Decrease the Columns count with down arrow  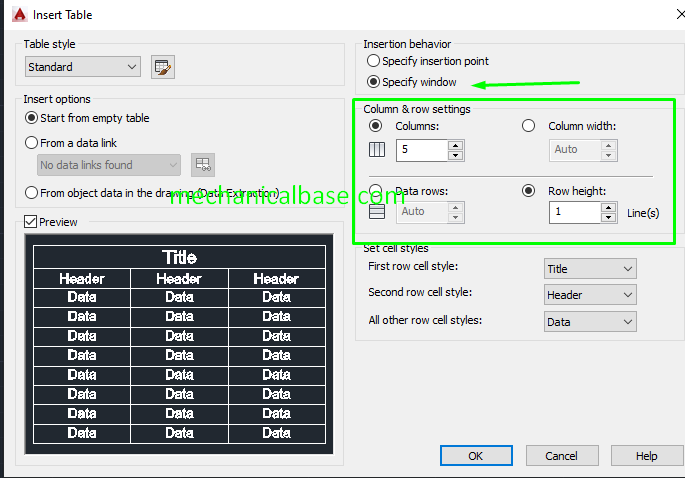[456, 156]
